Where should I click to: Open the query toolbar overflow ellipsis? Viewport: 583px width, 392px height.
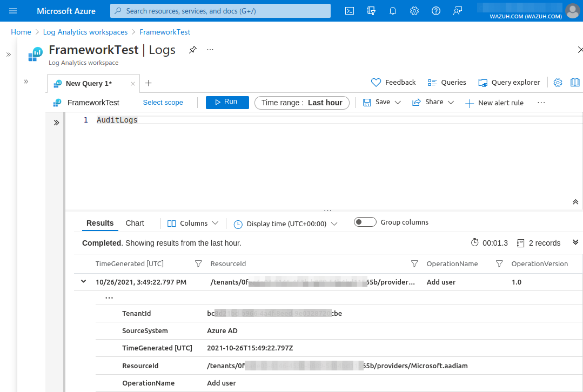coord(541,103)
